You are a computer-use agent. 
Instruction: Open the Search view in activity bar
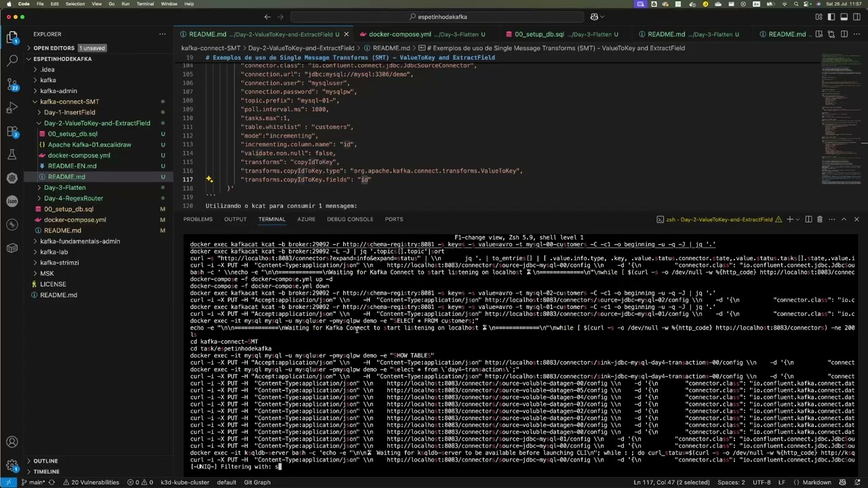[x=12, y=60]
